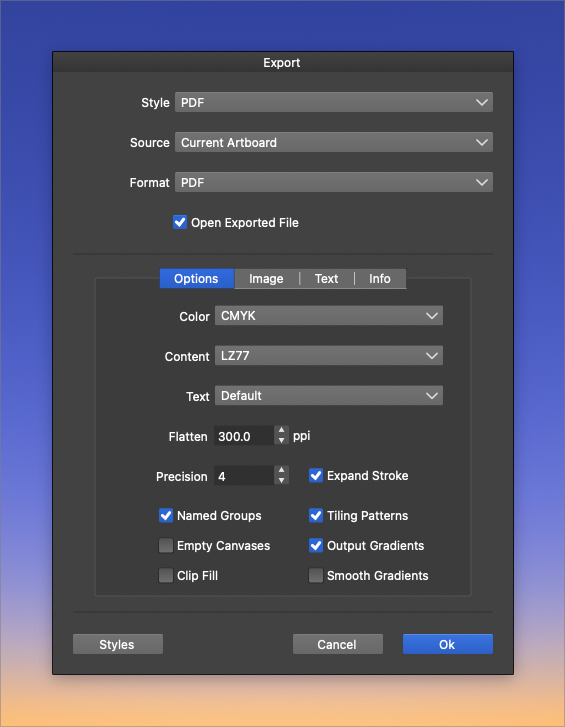This screenshot has width=565, height=727.
Task: Increase Flatten value with up stepper arrow
Action: point(281,431)
